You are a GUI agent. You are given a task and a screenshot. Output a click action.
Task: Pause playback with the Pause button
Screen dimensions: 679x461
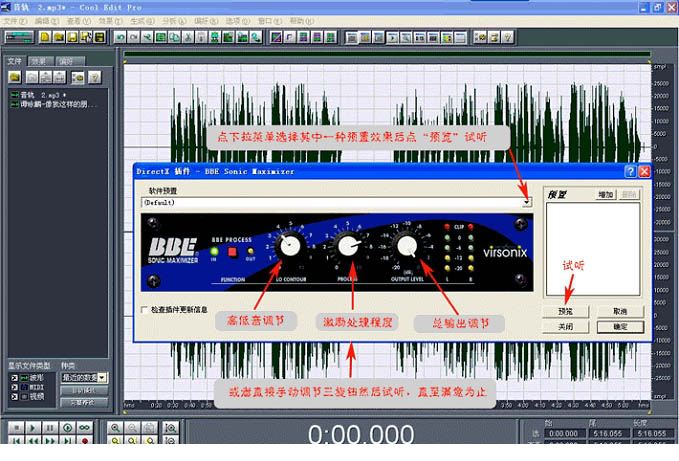point(50,428)
